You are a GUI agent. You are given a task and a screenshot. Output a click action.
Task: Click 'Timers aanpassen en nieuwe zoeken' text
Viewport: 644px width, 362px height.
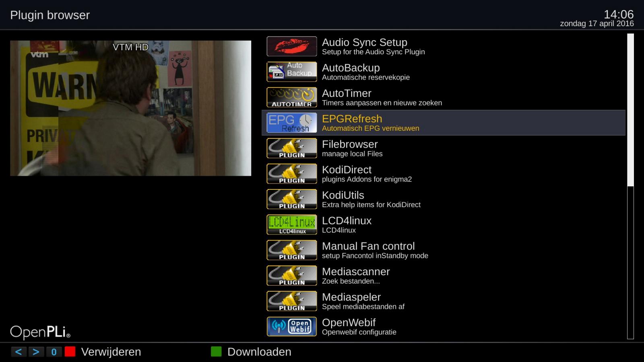(x=382, y=103)
